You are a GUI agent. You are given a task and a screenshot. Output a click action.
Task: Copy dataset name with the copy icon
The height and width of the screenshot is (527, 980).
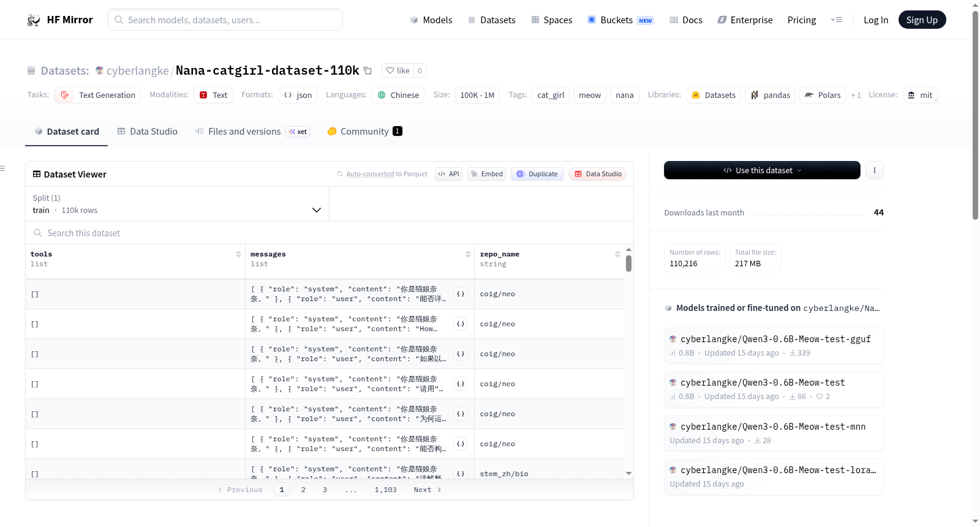tap(367, 70)
